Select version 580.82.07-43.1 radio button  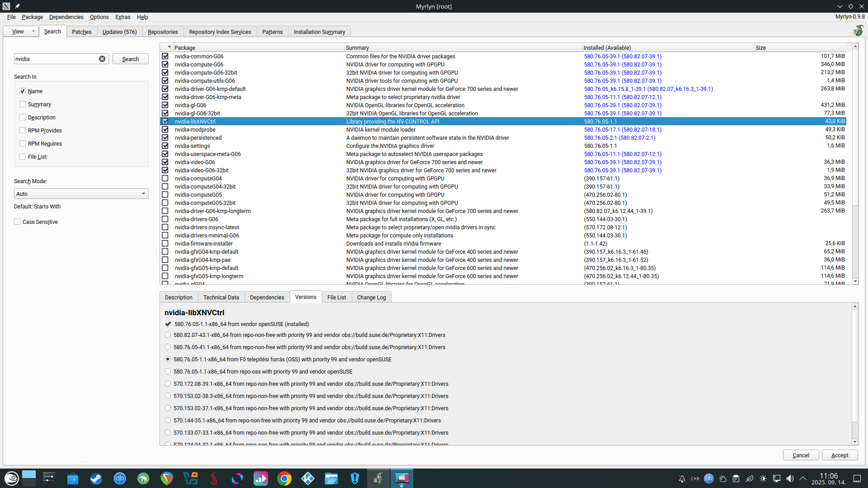click(x=168, y=335)
